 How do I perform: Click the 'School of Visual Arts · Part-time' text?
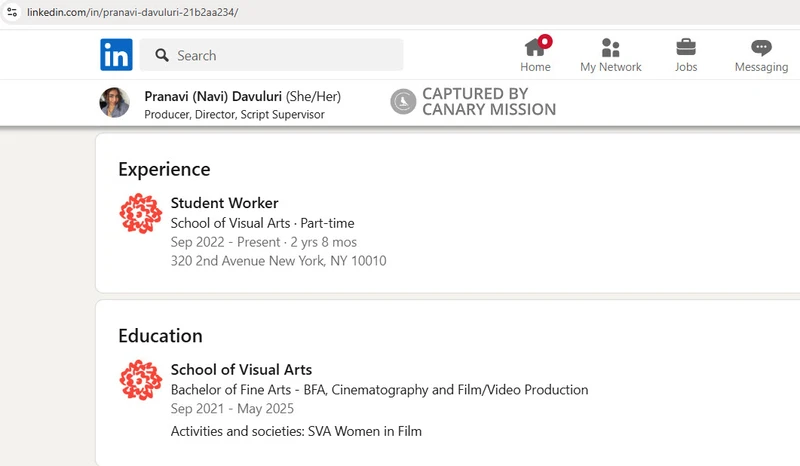(262, 223)
